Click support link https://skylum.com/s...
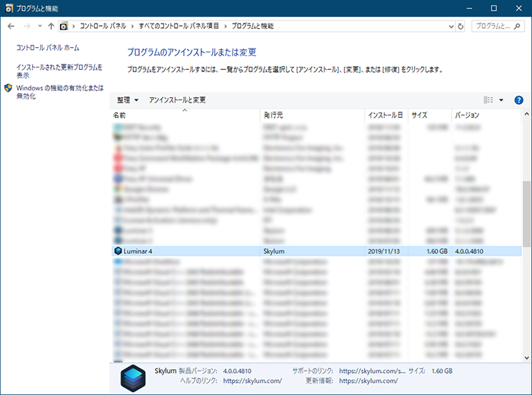Screen dimensions: 532x395 pyautogui.click(x=372, y=371)
